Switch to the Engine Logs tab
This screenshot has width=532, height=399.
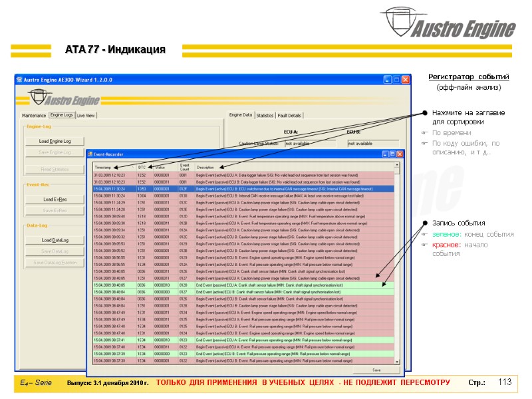click(x=61, y=115)
